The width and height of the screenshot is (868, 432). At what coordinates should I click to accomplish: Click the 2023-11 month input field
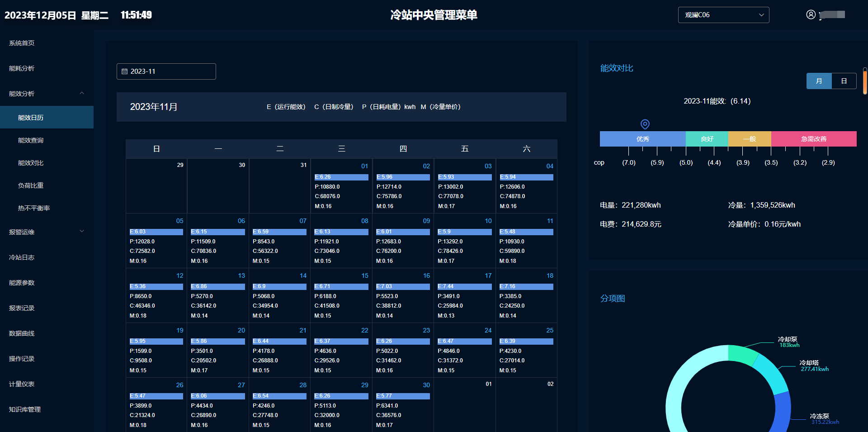166,71
